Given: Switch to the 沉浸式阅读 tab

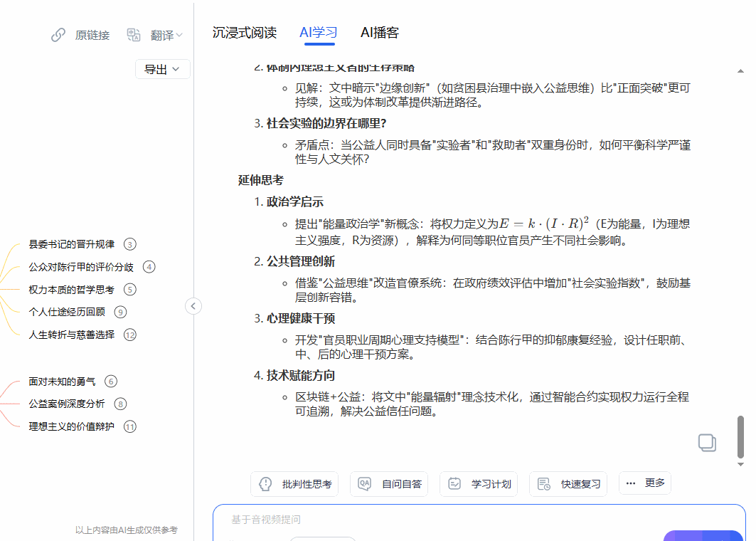Looking at the screenshot, I should tap(245, 33).
